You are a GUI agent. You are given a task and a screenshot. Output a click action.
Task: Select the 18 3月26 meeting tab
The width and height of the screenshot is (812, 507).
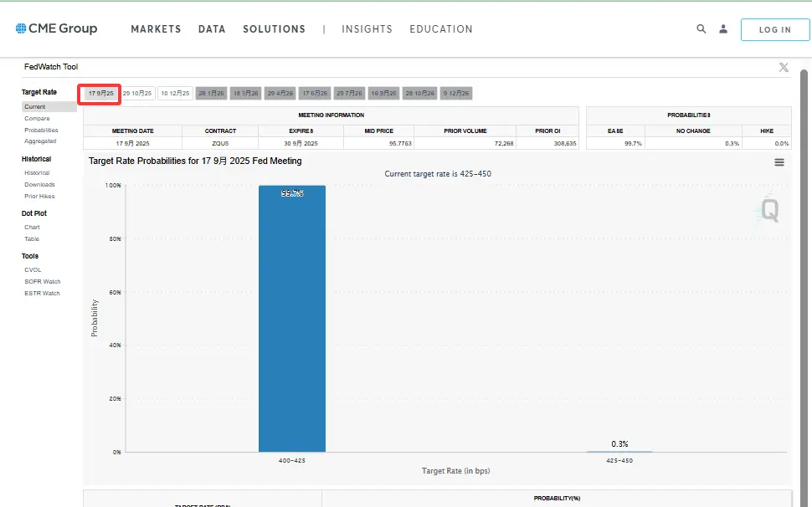tap(245, 94)
